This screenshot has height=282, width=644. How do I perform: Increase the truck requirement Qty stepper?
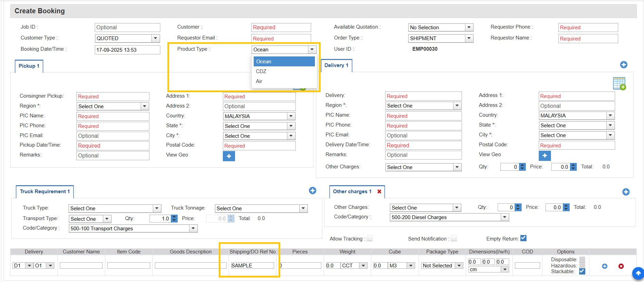click(174, 217)
